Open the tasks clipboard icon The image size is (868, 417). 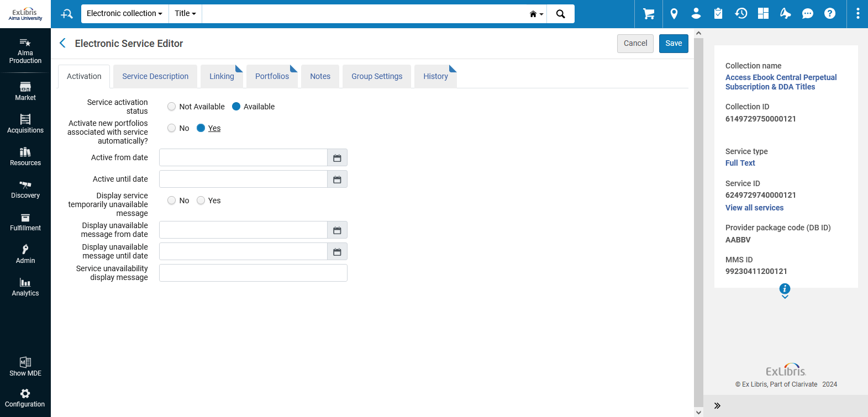tap(718, 14)
